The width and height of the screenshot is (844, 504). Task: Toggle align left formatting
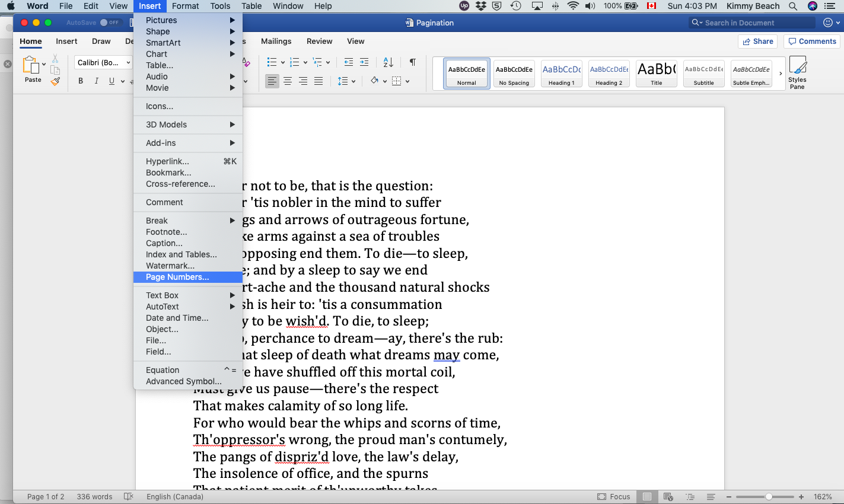[x=272, y=81]
